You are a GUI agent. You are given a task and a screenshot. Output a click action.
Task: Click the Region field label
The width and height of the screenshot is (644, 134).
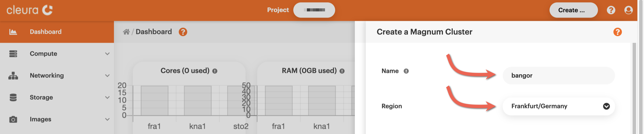(391, 106)
